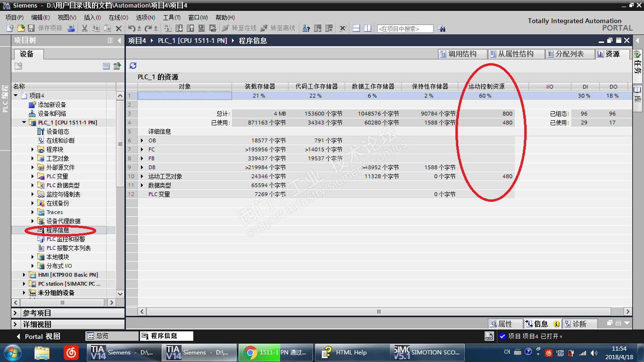Click the split editor horizontally icon
This screenshot has height=362, width=644.
[x=356, y=28]
